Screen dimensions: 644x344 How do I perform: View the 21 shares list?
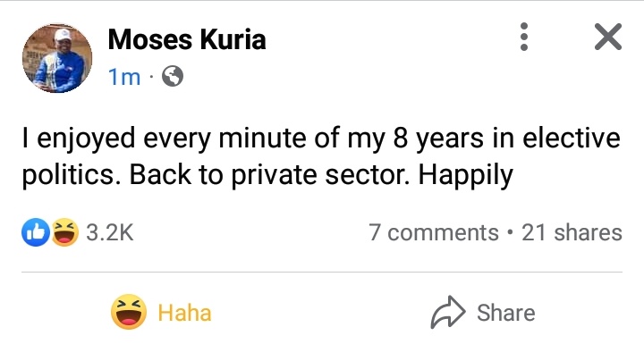pos(572,232)
